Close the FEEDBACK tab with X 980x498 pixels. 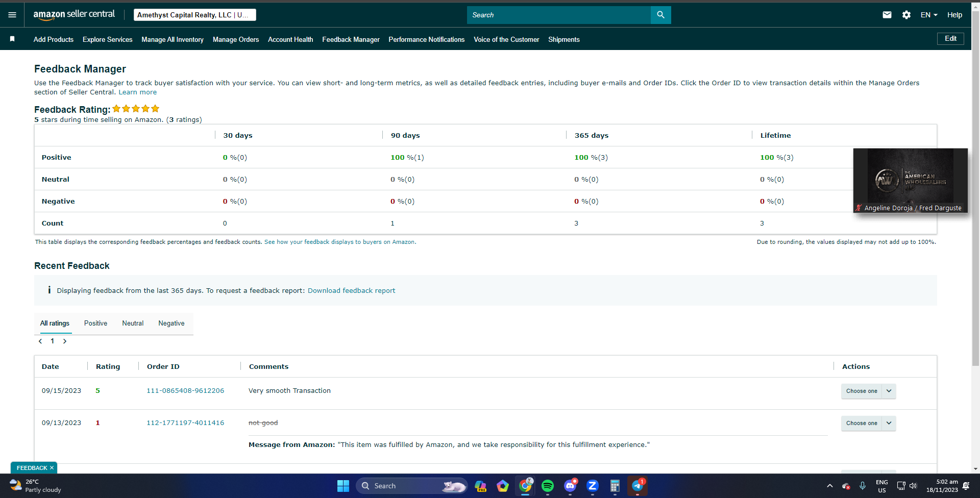(52, 468)
